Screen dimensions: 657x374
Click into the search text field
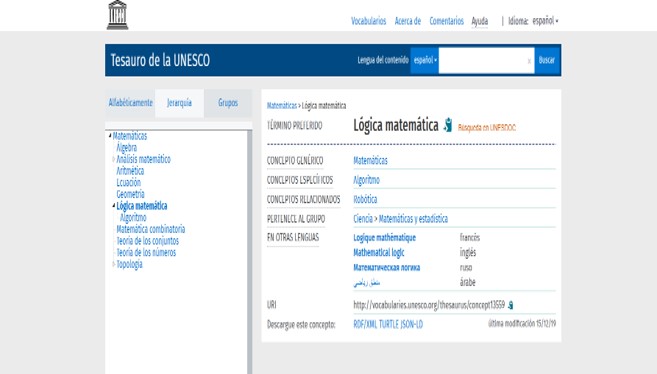coord(482,60)
